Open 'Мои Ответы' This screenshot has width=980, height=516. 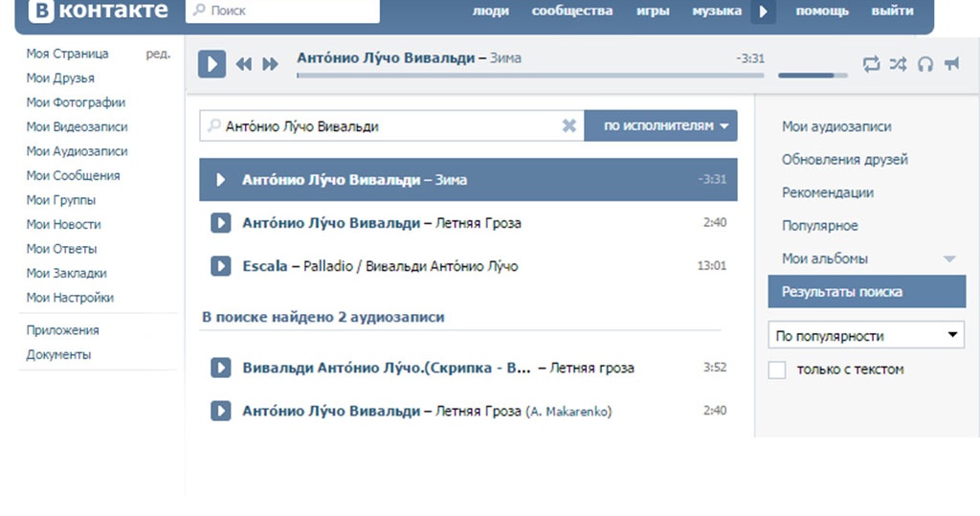[62, 249]
